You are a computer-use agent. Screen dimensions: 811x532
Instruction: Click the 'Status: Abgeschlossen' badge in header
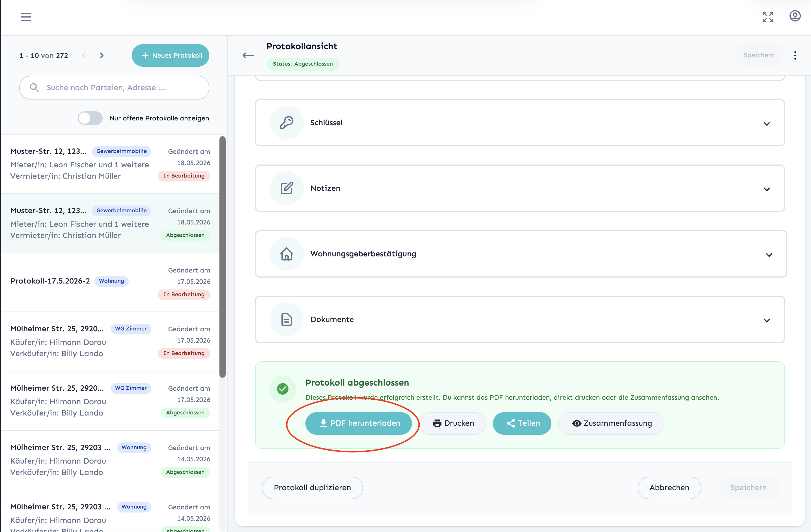303,64
